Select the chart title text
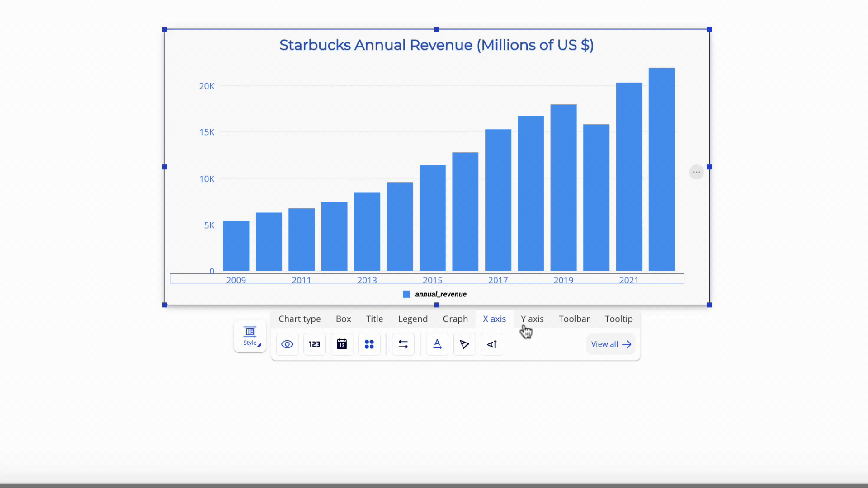The image size is (868, 488). [x=436, y=45]
